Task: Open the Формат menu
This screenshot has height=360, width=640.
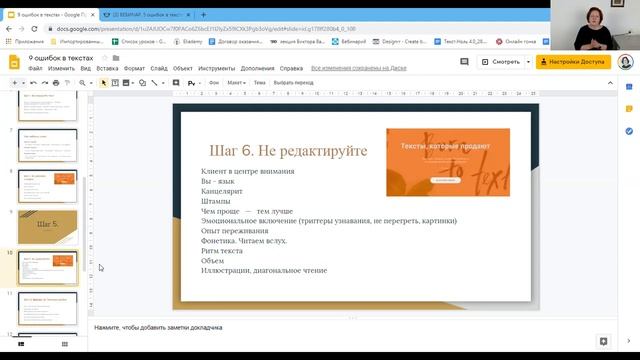Action: tap(134, 69)
